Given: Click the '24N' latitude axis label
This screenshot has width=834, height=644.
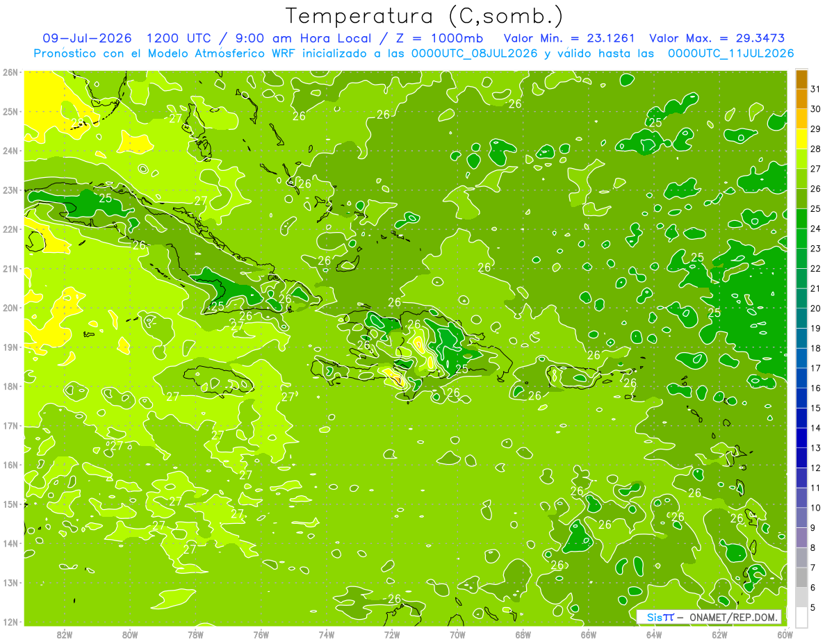Looking at the screenshot, I should point(11,151).
